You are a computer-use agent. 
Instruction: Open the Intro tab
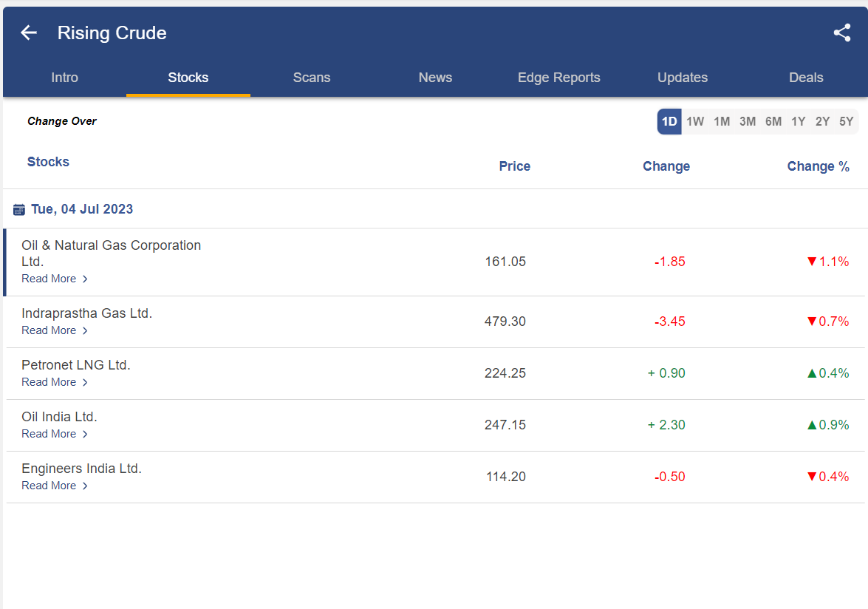point(65,78)
